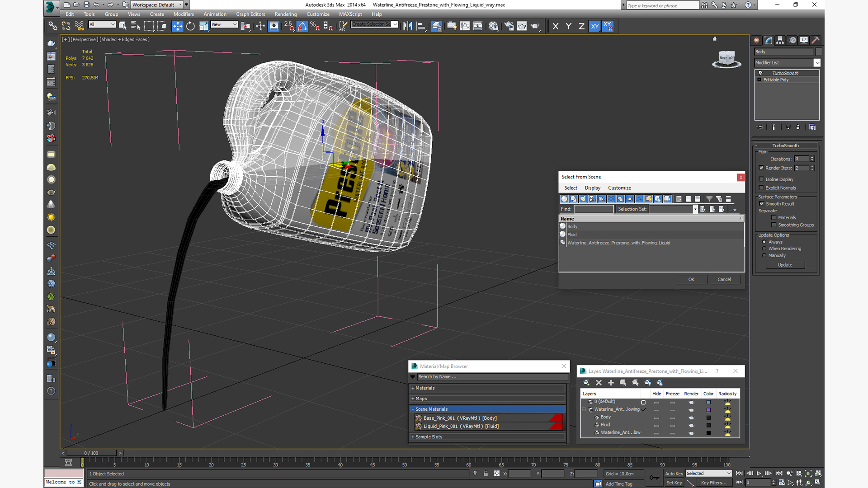
Task: Toggle Smooth Result checkbox
Action: tap(762, 203)
